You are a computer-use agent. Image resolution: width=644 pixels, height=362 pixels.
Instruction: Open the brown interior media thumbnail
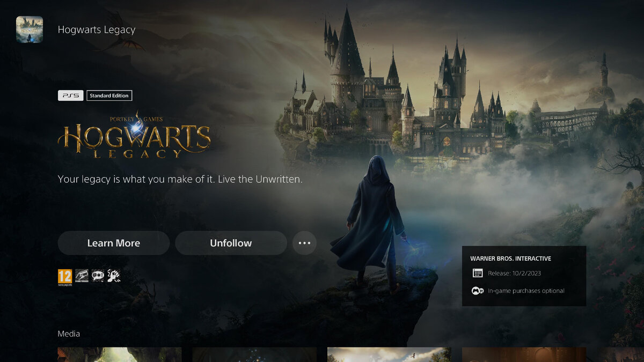coord(524,354)
